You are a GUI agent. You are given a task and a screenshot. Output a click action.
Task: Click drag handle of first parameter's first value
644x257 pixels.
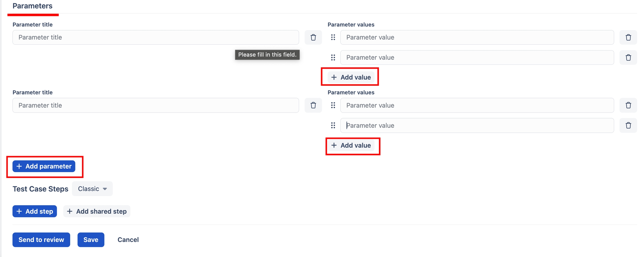333,37
